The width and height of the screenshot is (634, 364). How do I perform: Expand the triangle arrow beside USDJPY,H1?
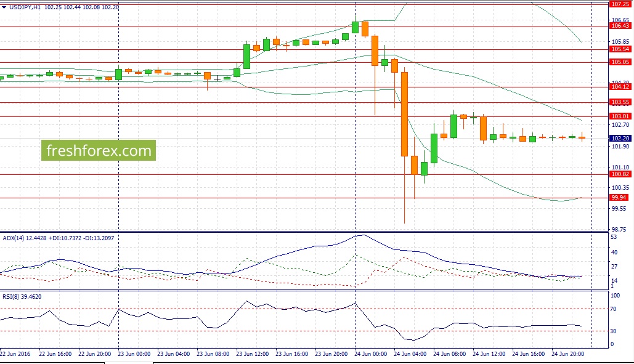(x=4, y=7)
